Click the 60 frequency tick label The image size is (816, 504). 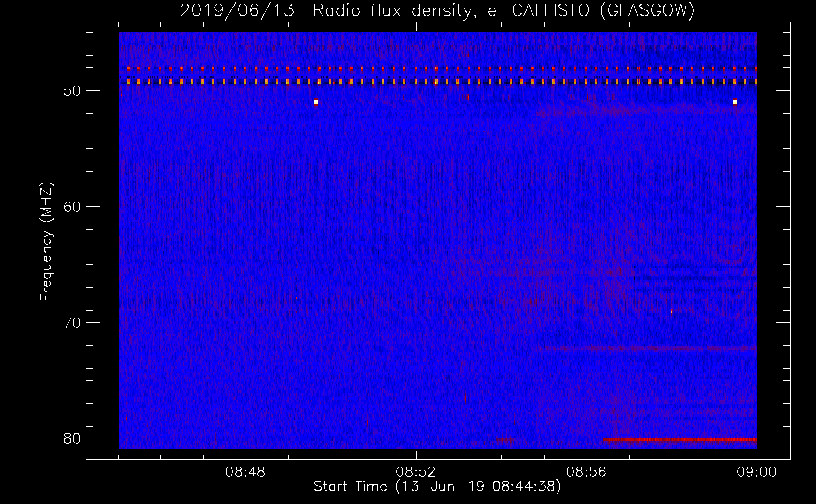(73, 207)
